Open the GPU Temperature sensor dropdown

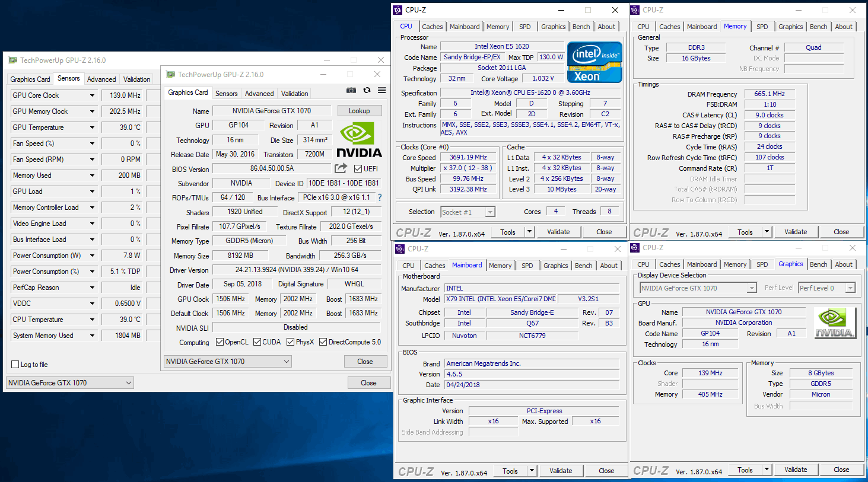pyautogui.click(x=92, y=127)
